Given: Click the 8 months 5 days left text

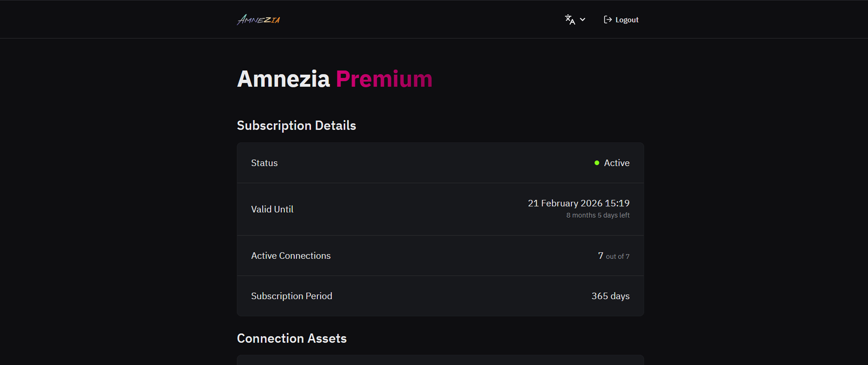Looking at the screenshot, I should pyautogui.click(x=598, y=216).
